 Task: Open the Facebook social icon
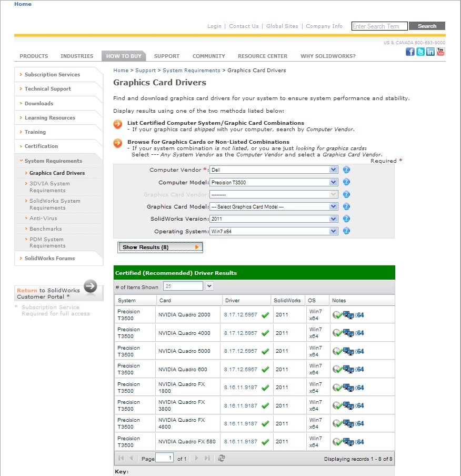[x=410, y=52]
